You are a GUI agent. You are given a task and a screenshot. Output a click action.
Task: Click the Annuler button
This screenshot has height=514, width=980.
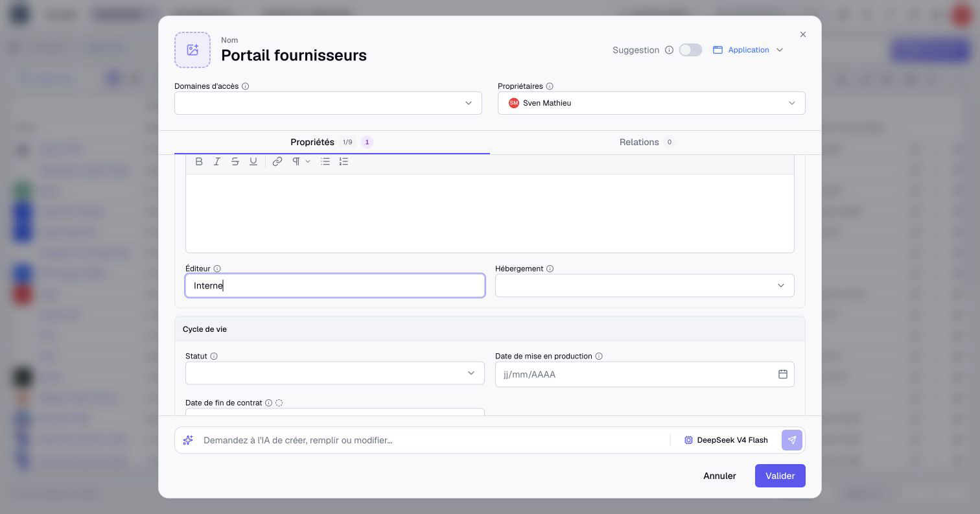tap(719, 476)
